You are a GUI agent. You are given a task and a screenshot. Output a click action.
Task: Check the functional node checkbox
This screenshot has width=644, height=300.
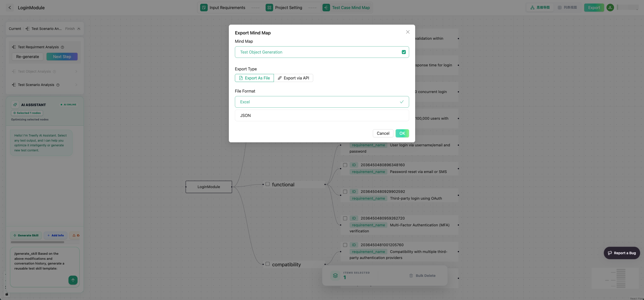[x=267, y=184]
